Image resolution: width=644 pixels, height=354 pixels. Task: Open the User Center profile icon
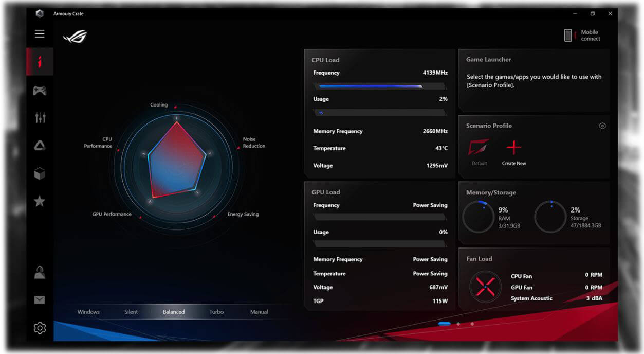click(x=40, y=272)
